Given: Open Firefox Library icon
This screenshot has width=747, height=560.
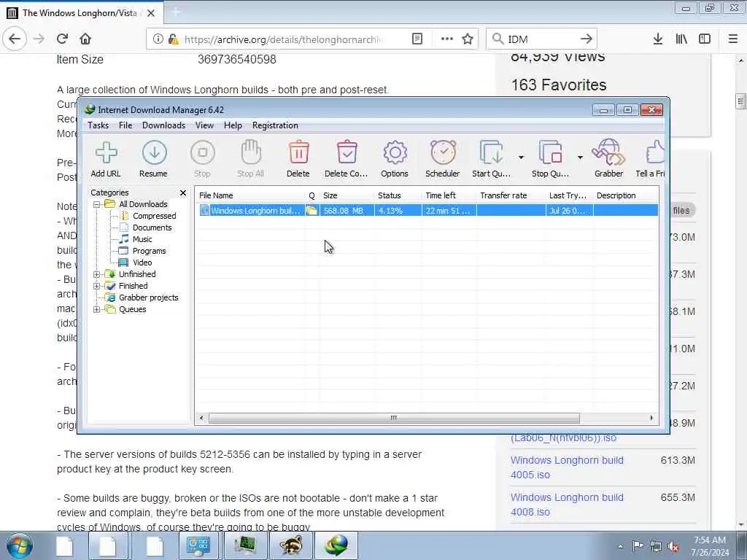Looking at the screenshot, I should click(681, 39).
